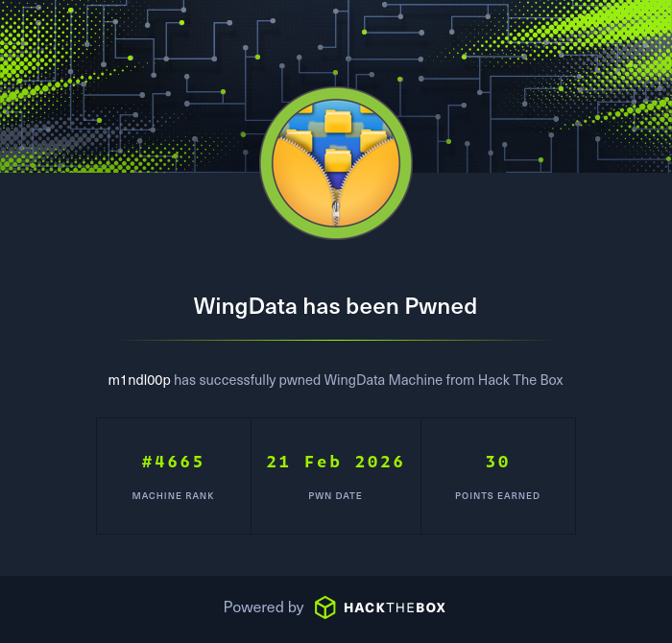This screenshot has width=672, height=643.
Task: Select the 21 Feb 2026 pwn date
Action: point(335,462)
